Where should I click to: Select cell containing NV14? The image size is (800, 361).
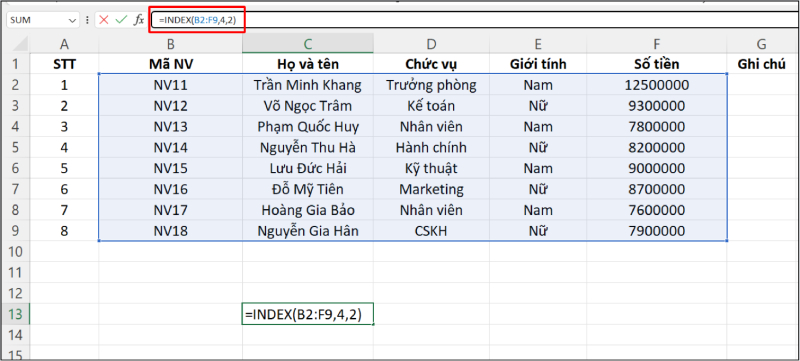170,147
